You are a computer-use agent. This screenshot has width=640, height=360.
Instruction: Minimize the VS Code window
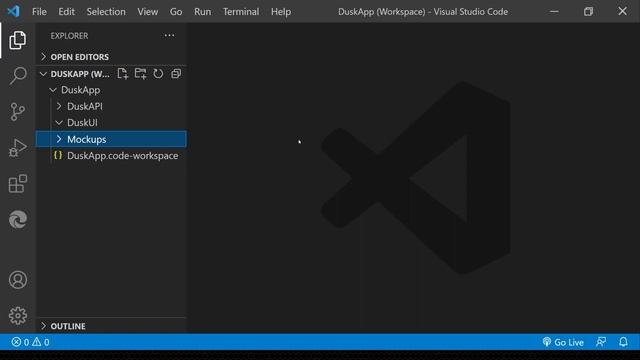(x=554, y=11)
